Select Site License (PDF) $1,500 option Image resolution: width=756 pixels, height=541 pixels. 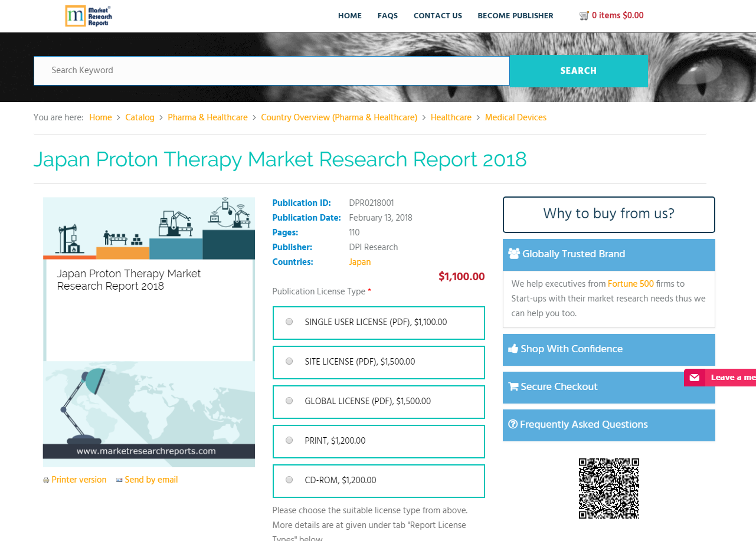378,362
